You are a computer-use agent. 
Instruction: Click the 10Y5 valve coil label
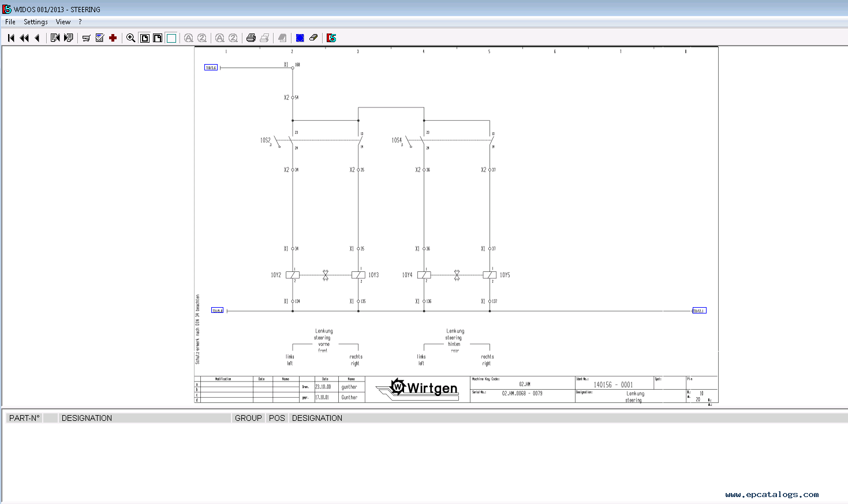[505, 275]
